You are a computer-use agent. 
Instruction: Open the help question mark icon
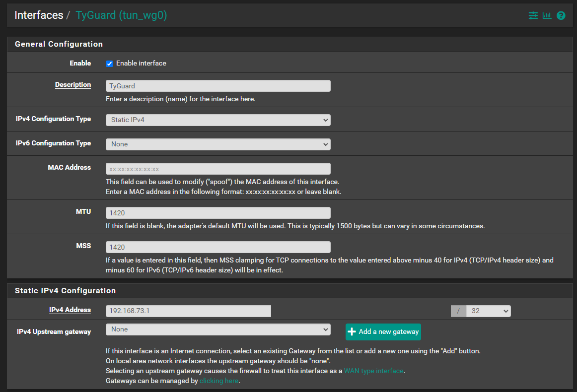coord(561,15)
